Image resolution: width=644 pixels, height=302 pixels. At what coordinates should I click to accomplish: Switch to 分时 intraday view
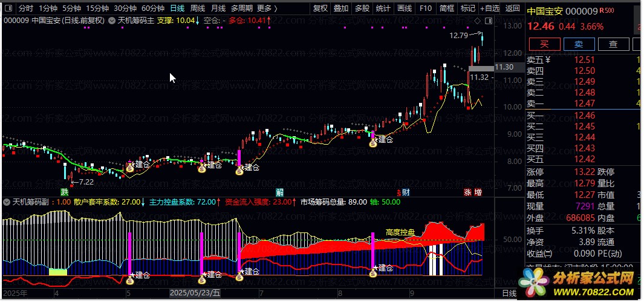pyautogui.click(x=25, y=8)
